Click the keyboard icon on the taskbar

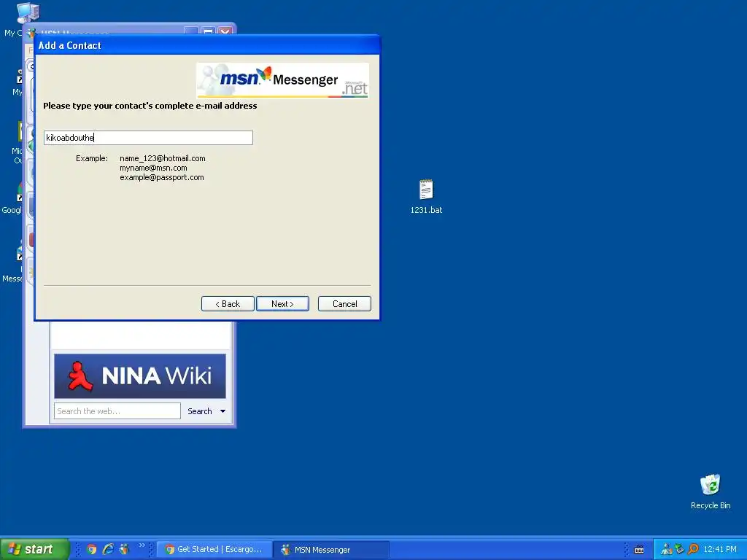(639, 550)
